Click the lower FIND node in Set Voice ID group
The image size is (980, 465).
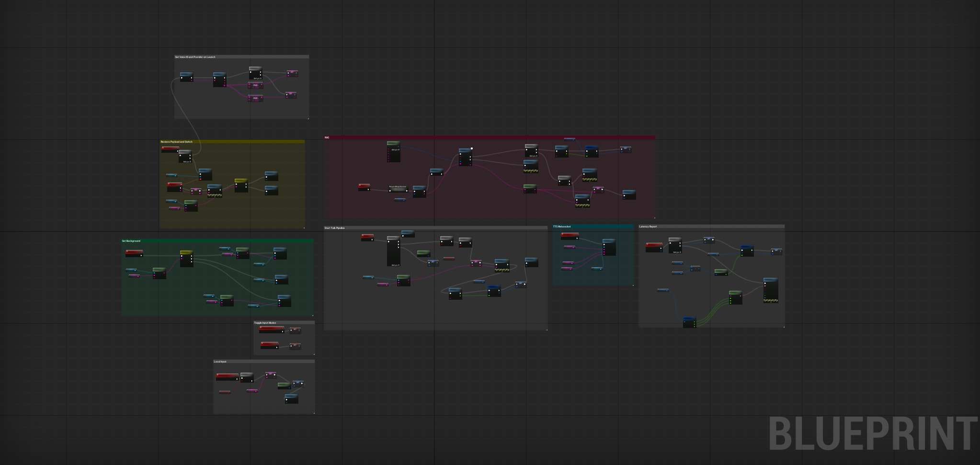coord(255,98)
